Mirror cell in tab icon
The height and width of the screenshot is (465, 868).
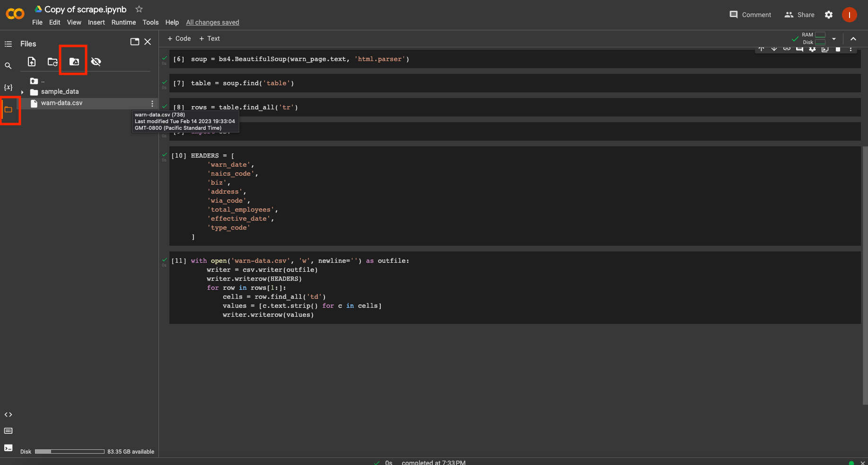pyautogui.click(x=825, y=49)
